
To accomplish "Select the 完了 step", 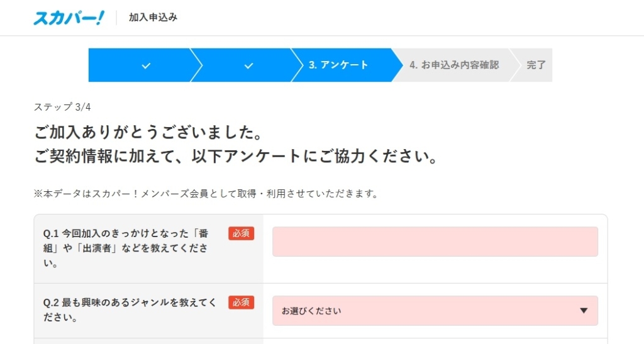I will pos(536,65).
